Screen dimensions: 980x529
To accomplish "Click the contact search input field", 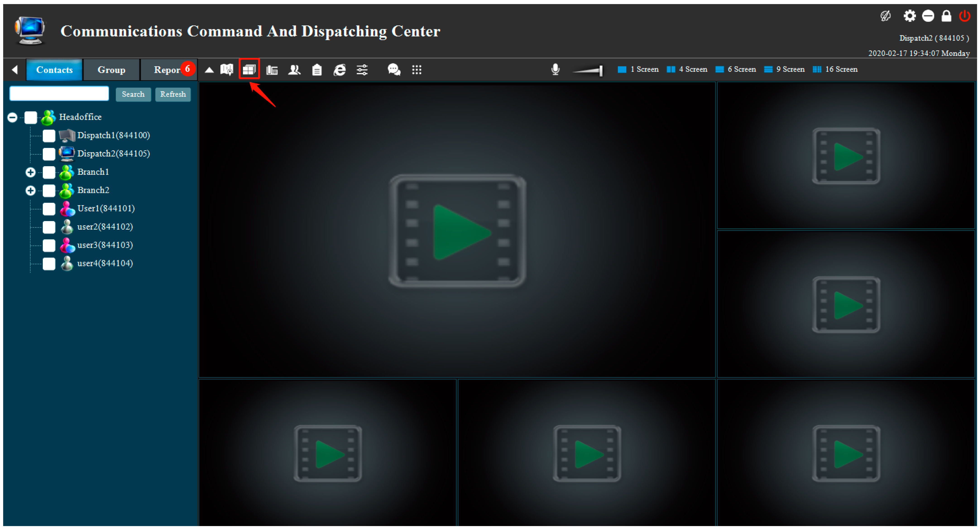I will coord(59,94).
